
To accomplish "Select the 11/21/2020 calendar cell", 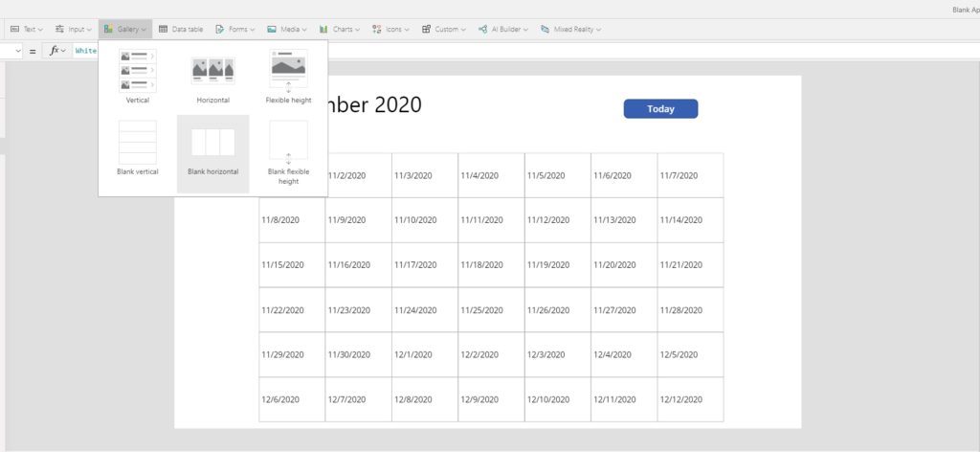I will (691, 265).
